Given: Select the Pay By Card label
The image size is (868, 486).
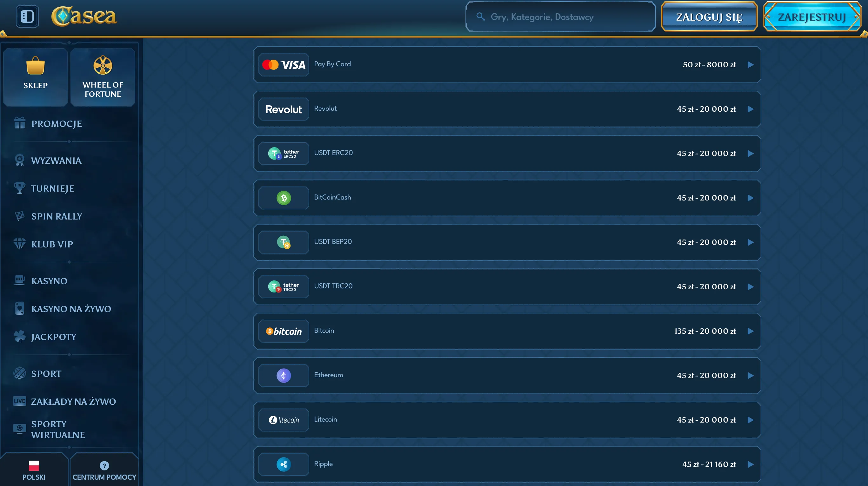Looking at the screenshot, I should (x=332, y=64).
